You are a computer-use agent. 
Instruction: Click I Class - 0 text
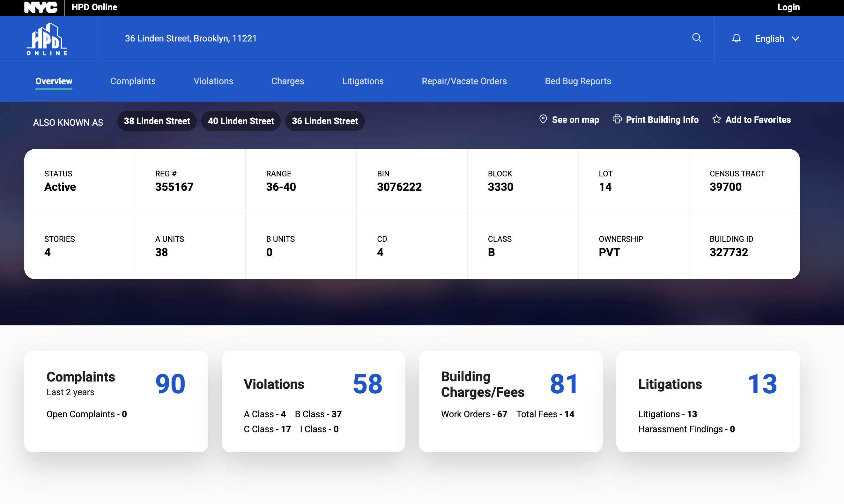point(319,429)
